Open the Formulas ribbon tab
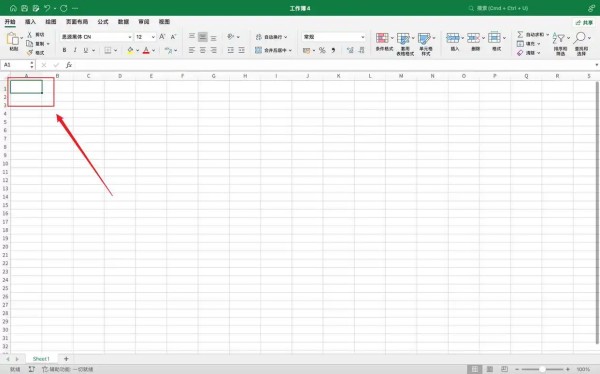 pyautogui.click(x=103, y=22)
